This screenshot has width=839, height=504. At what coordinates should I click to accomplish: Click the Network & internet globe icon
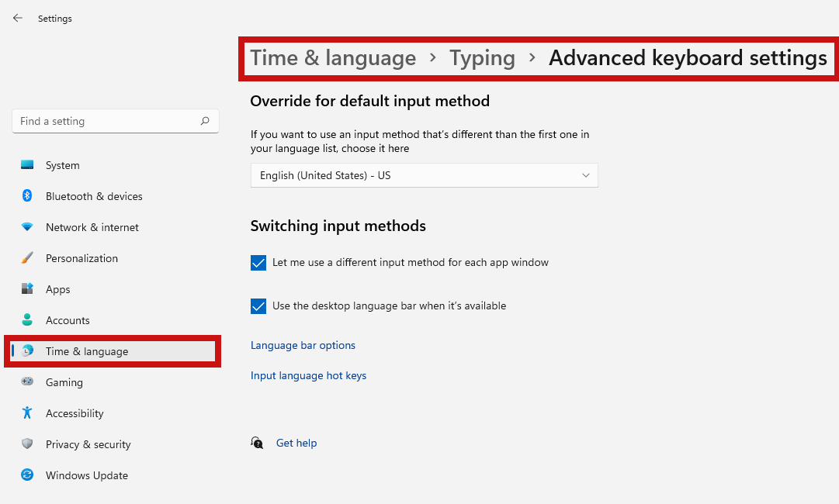pyautogui.click(x=27, y=227)
